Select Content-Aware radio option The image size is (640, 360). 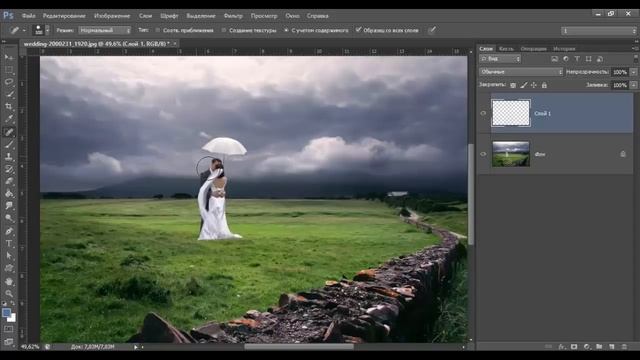pyautogui.click(x=286, y=30)
